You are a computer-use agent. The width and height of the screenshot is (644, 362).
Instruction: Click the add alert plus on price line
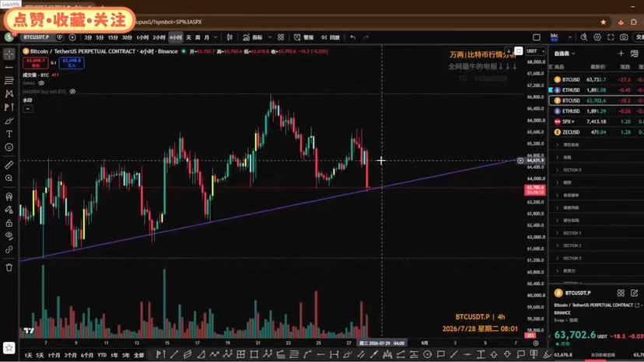point(520,161)
